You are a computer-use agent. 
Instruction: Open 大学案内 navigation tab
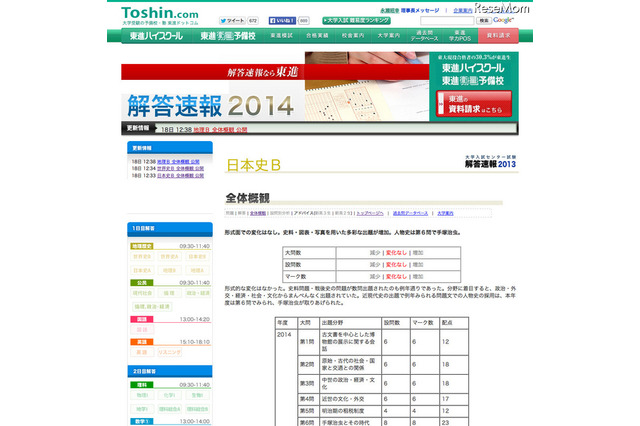point(389,36)
